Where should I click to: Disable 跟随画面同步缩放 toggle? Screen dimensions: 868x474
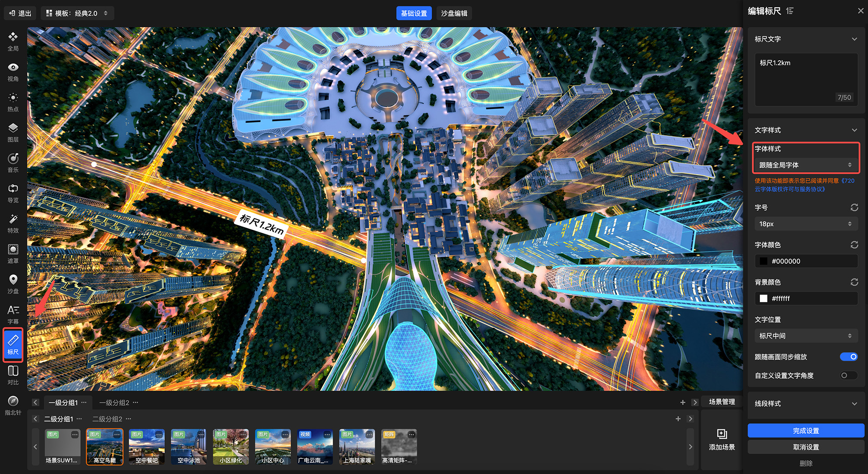coord(848,357)
